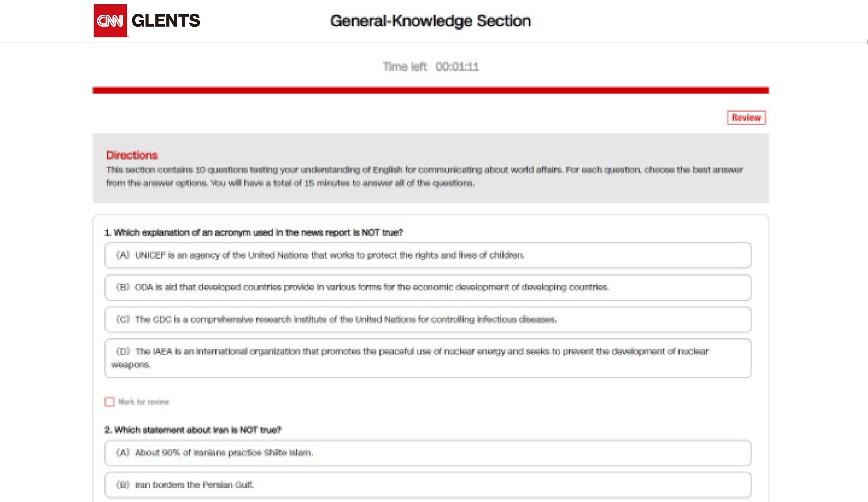The width and height of the screenshot is (868, 502).
Task: Click question 2 text about Iran
Action: [192, 430]
